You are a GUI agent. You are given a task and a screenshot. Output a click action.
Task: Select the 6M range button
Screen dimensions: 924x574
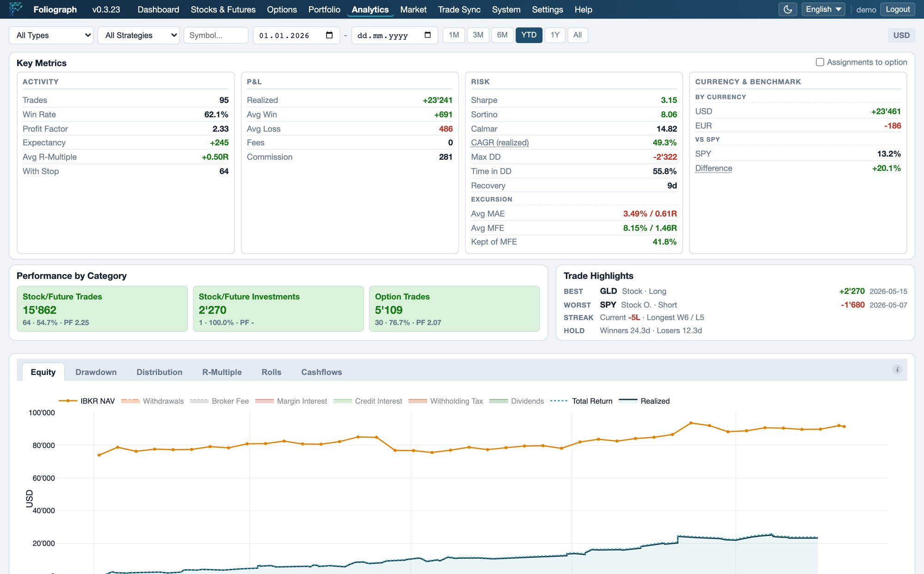point(502,35)
